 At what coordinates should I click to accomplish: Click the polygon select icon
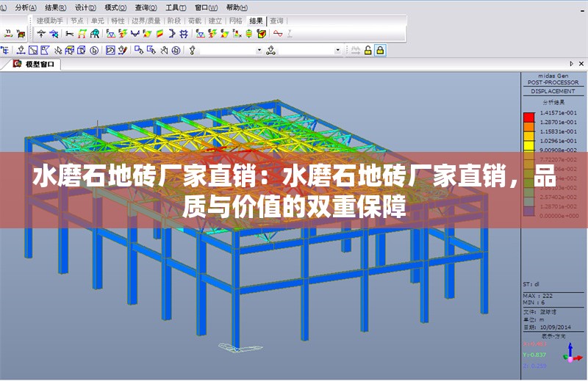tap(45, 50)
